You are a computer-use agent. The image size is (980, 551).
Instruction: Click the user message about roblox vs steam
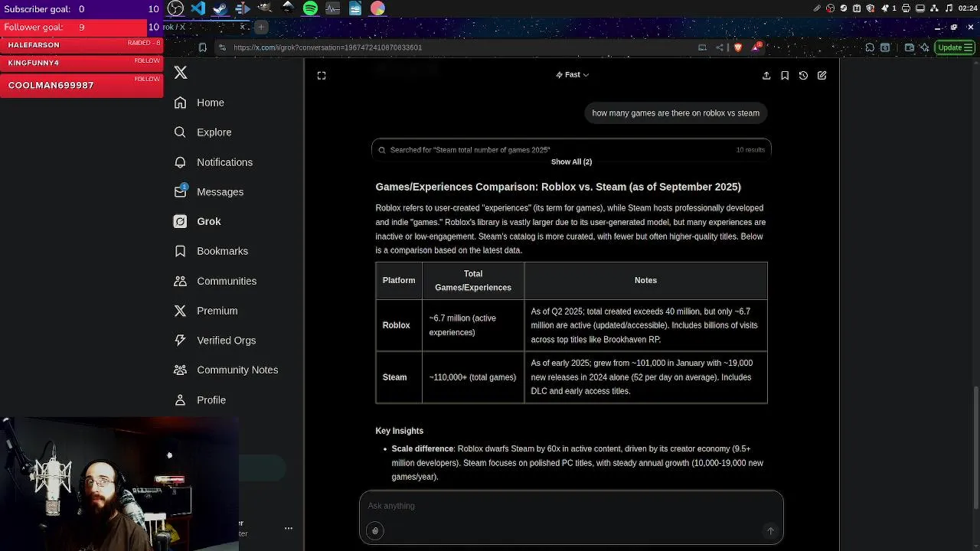click(x=675, y=113)
